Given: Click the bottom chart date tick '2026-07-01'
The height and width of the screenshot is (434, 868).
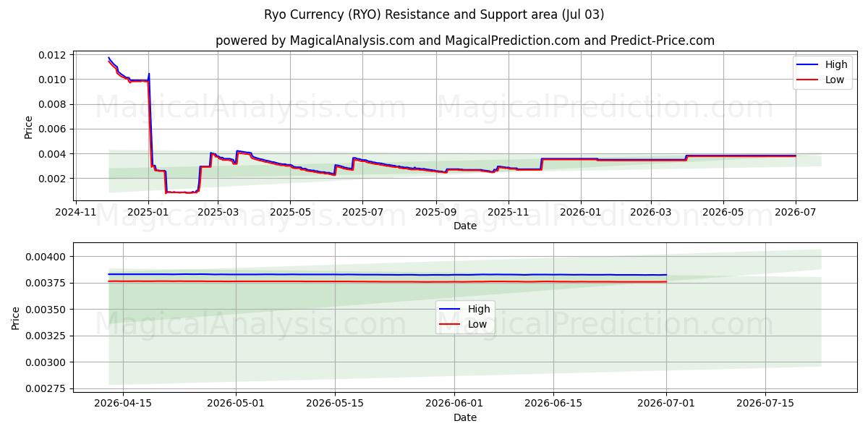Looking at the screenshot, I should click(x=666, y=404).
